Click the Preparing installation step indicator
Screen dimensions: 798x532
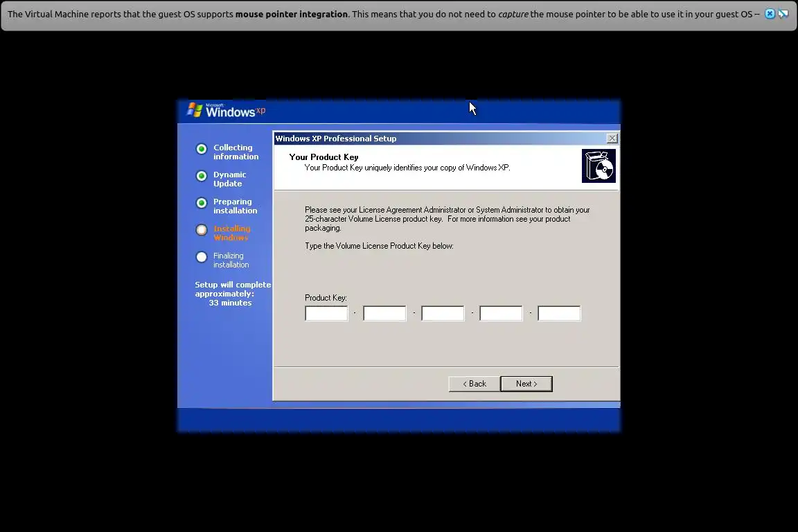(202, 203)
